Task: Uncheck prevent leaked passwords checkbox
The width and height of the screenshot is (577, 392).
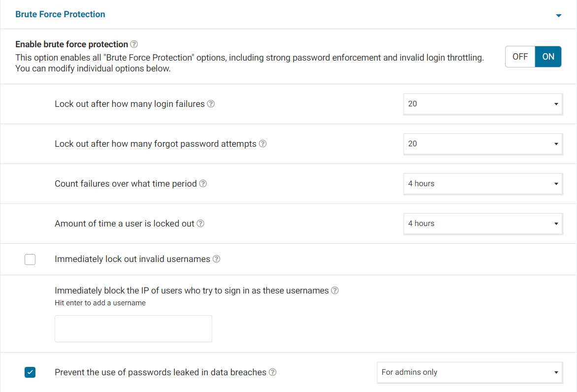Action: [30, 373]
